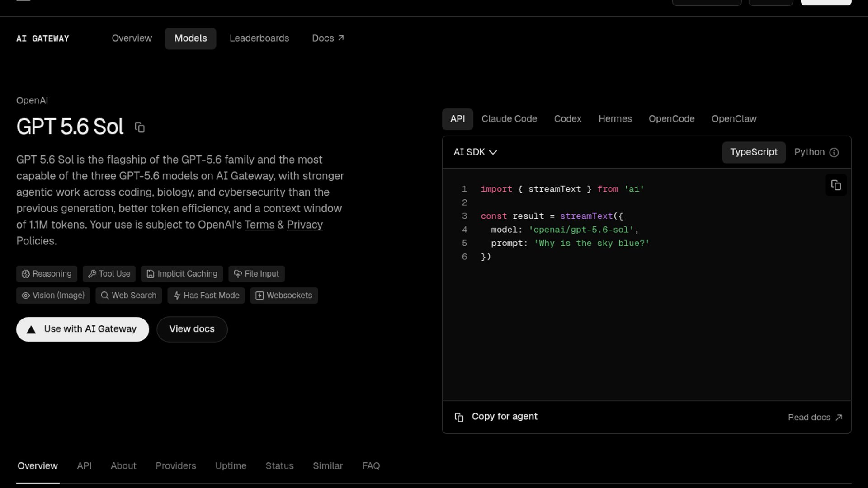Viewport: 868px width, 488px height.
Task: Click the Use with AI Gateway button
Action: click(x=83, y=329)
